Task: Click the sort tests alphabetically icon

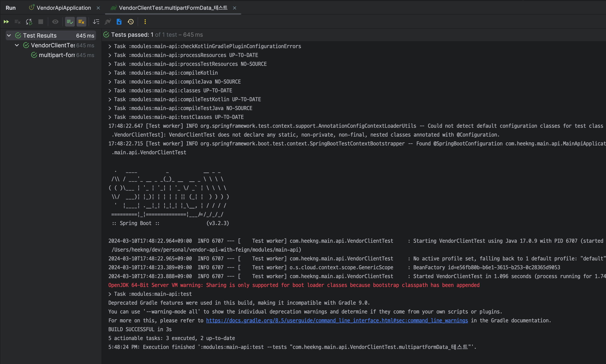Action: (x=96, y=22)
